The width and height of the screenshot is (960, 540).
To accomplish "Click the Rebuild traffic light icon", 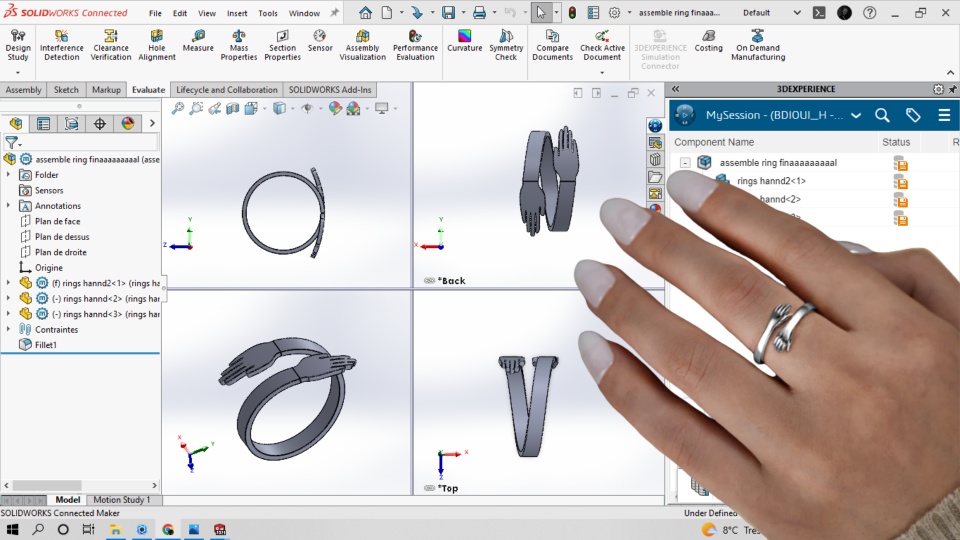I will point(572,12).
